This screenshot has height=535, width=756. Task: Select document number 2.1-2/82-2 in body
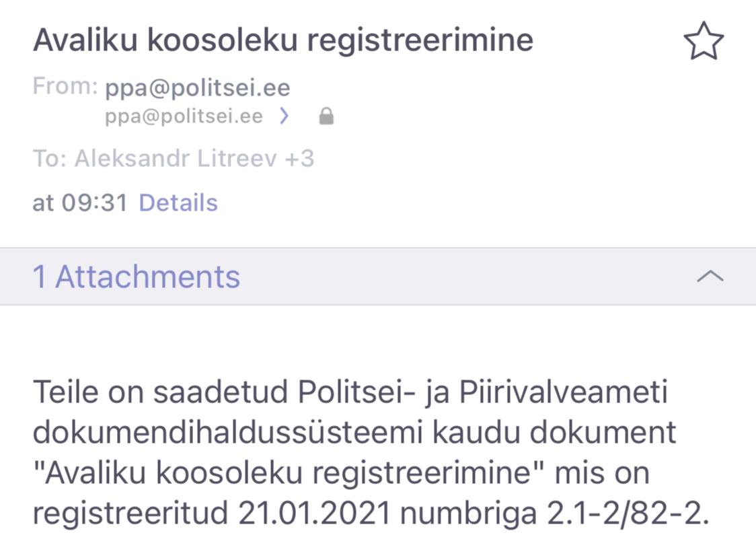tap(628, 513)
